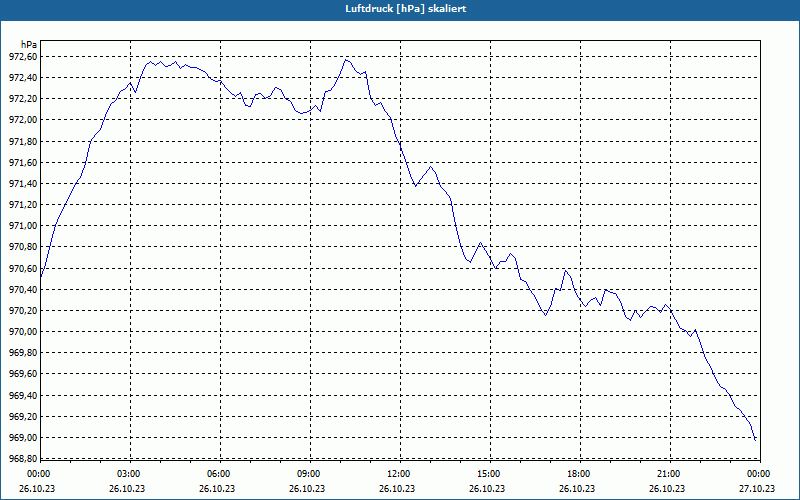Click the 18:00 time label
Viewport: 800px width, 500px height.
(x=578, y=474)
